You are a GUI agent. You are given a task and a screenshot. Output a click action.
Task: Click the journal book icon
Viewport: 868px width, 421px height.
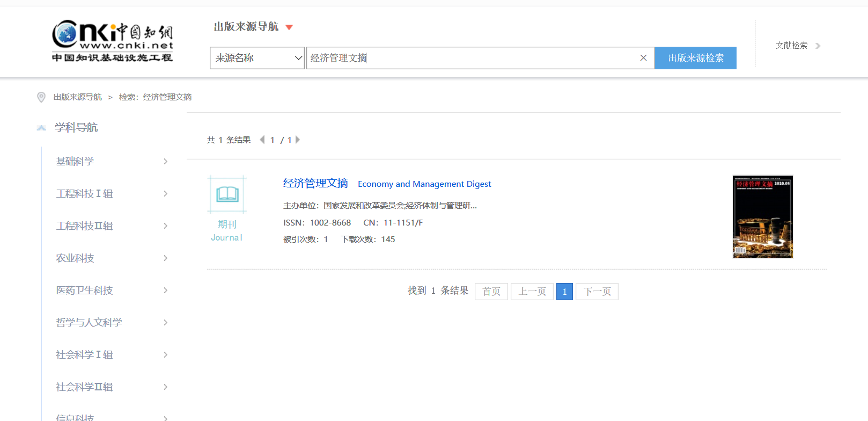[x=227, y=194]
